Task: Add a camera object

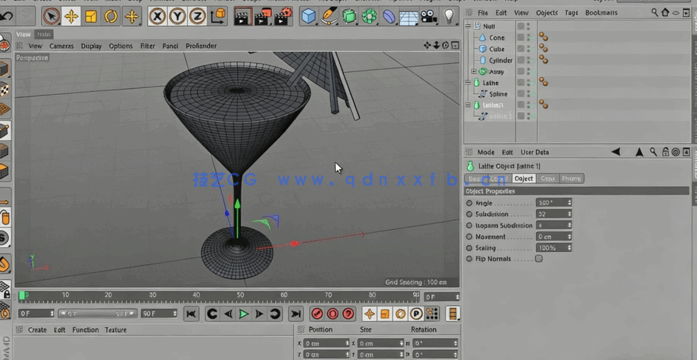Action: [429, 16]
